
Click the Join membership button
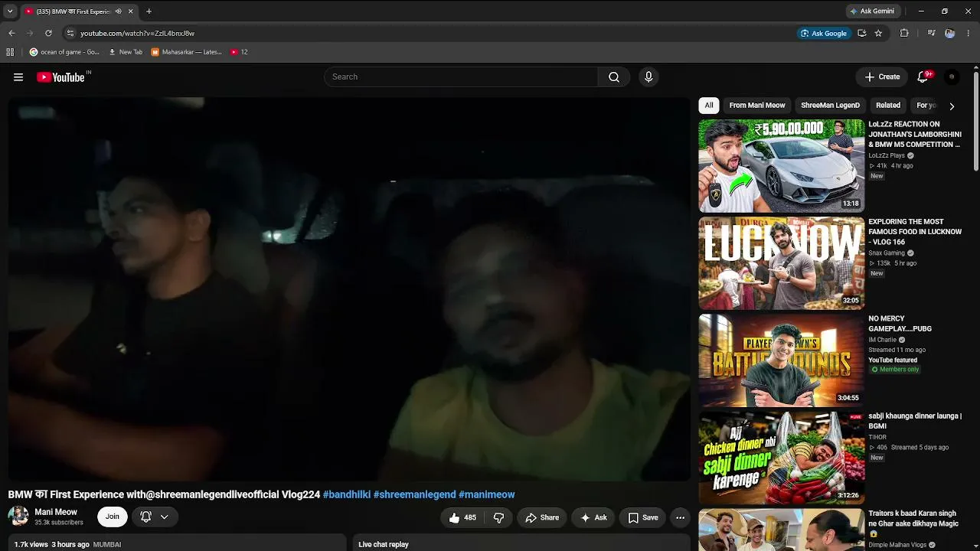point(113,517)
